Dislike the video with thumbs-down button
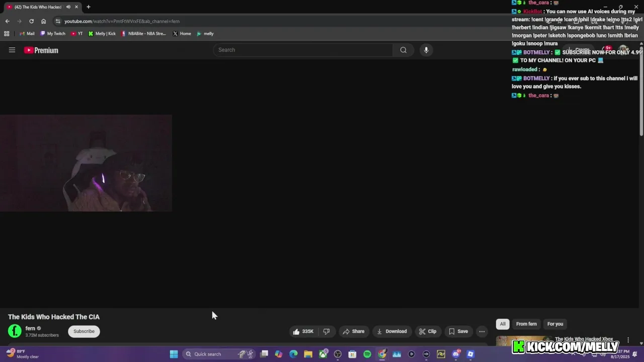The height and width of the screenshot is (362, 644). (x=327, y=331)
